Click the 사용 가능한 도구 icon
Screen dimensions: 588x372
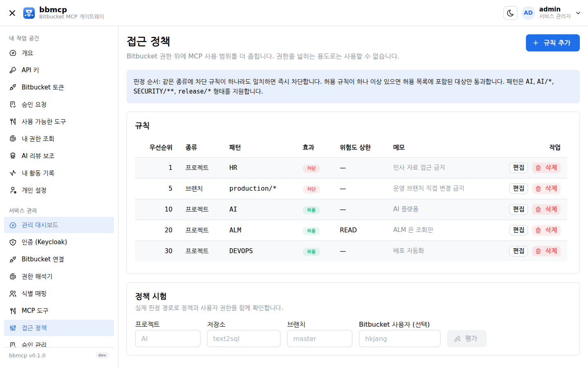click(x=13, y=122)
